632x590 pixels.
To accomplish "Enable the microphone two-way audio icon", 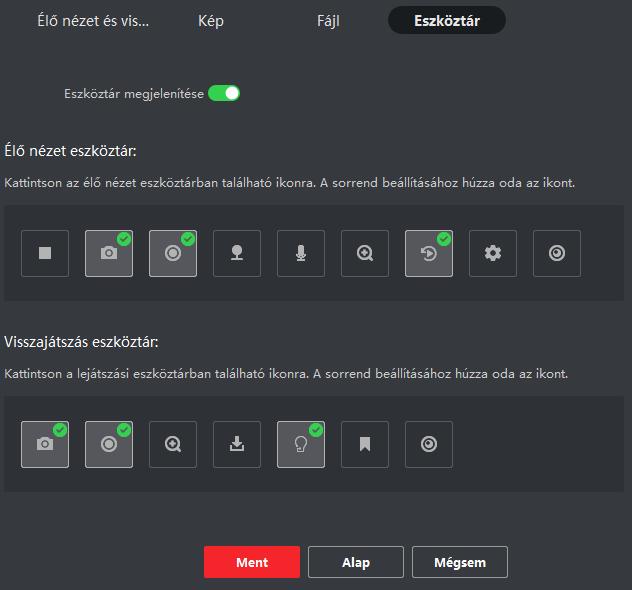I will (x=301, y=253).
